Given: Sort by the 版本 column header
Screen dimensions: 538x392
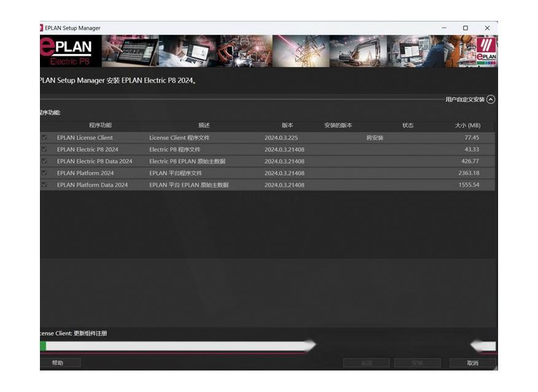Looking at the screenshot, I should tap(287, 125).
